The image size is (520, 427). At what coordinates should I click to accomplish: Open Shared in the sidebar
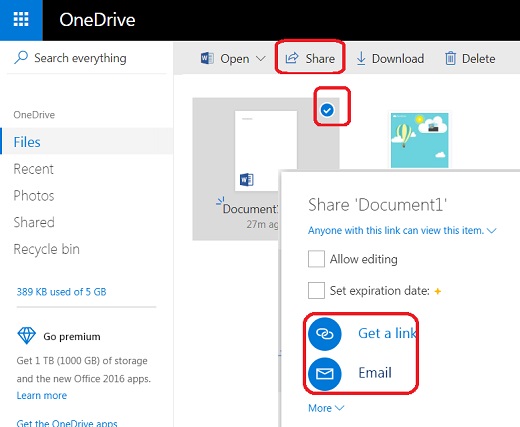(x=34, y=222)
